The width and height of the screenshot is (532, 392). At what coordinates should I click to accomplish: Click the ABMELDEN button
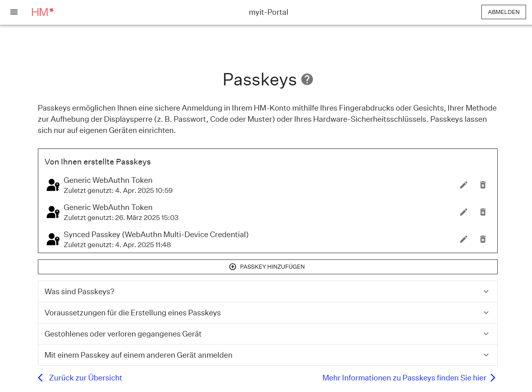(503, 12)
